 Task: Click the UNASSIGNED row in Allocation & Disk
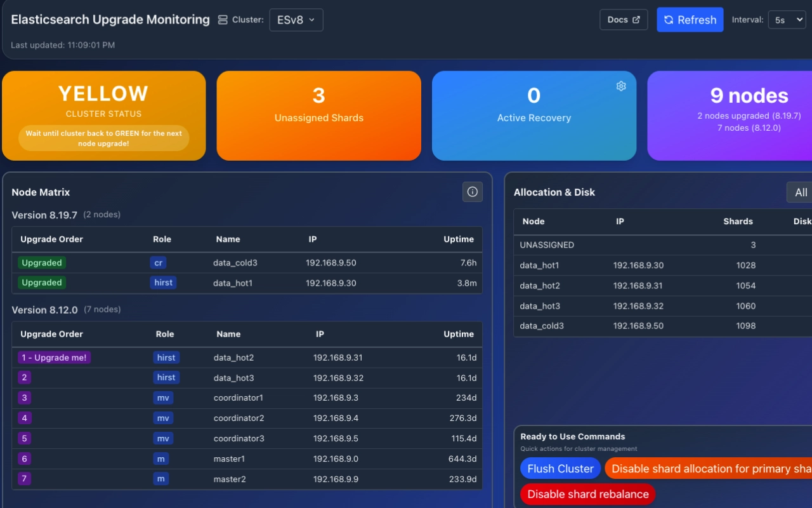point(662,244)
